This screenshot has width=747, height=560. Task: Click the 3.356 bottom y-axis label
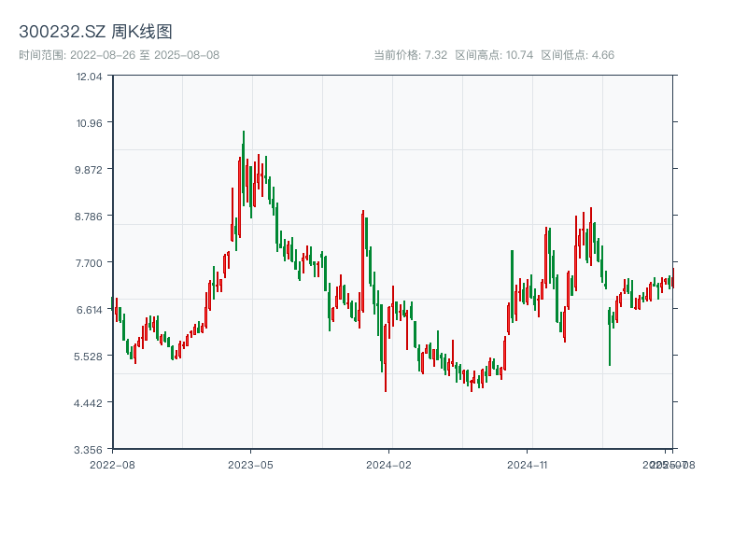click(x=90, y=450)
